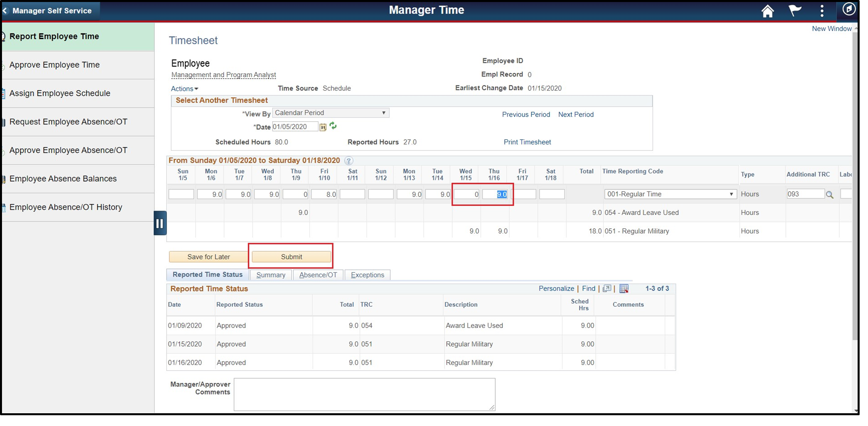Screen dimensions: 868x426
Task: Go back using the Manager Self Service arrow
Action: point(5,11)
